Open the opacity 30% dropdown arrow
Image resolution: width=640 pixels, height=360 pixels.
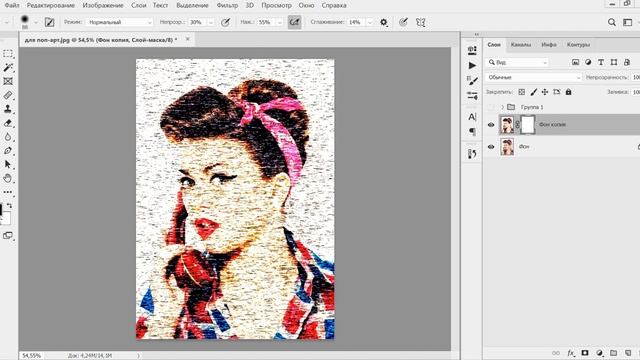[x=211, y=22]
